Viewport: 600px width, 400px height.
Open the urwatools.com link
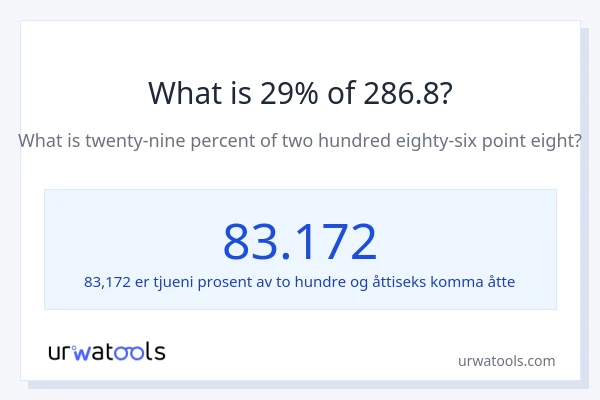tap(505, 360)
